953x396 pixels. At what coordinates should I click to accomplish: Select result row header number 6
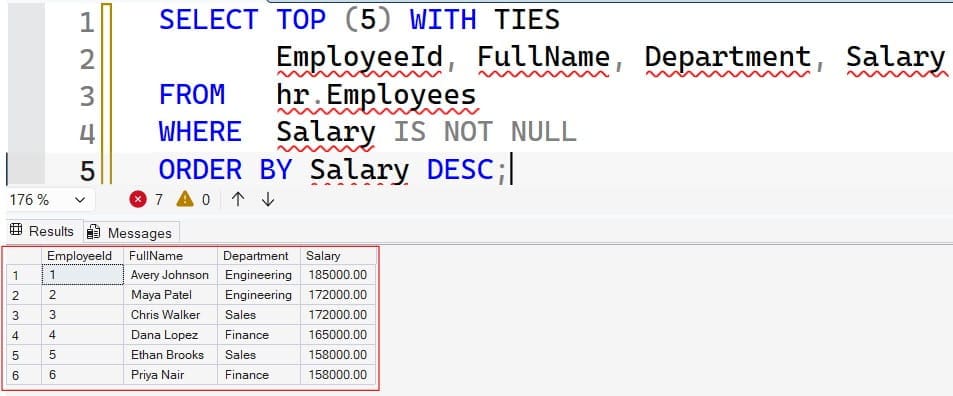pyautogui.click(x=24, y=375)
